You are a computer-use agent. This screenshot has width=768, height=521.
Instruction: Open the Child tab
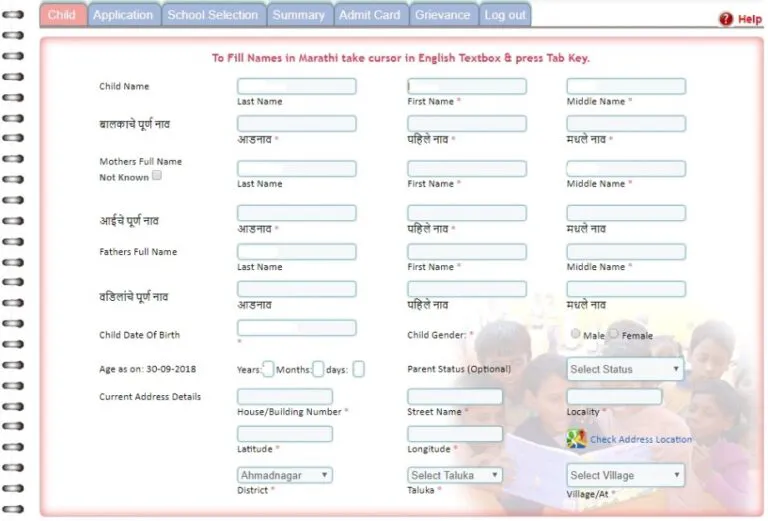click(62, 15)
